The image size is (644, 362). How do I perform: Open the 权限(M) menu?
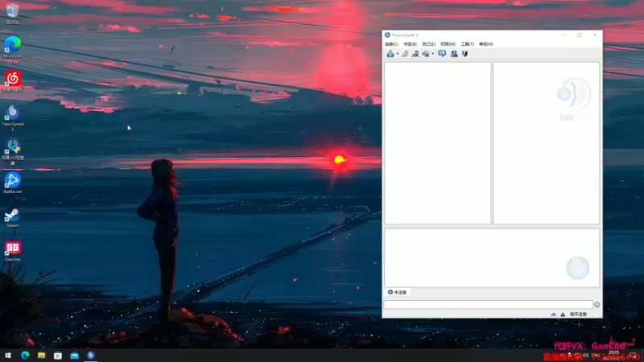click(448, 44)
